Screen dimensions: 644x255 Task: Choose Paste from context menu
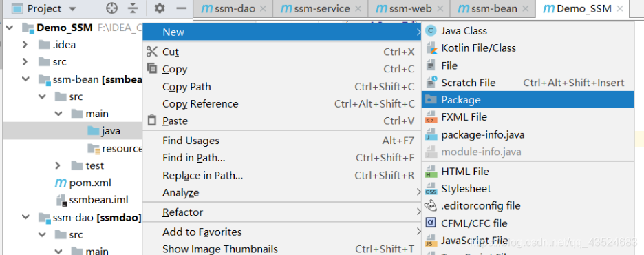[282, 121]
